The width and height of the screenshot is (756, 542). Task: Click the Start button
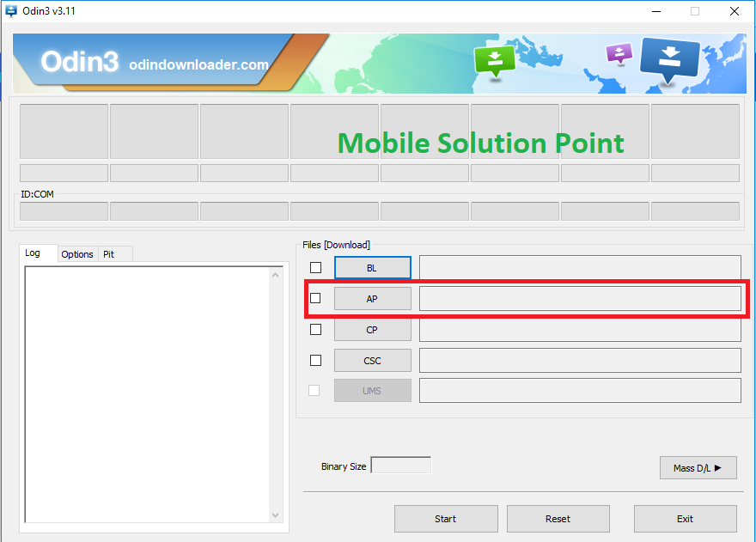[446, 519]
